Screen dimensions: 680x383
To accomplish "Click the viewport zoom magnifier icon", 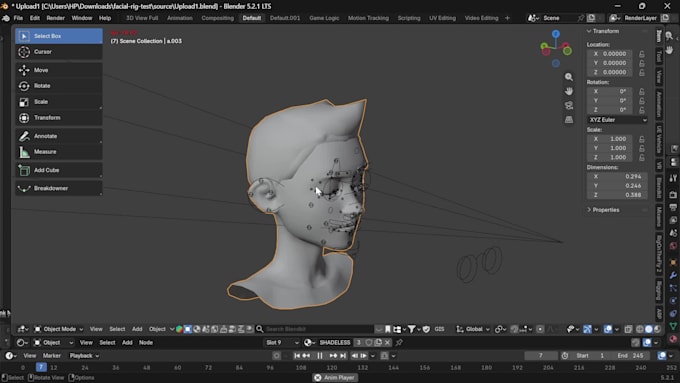I will point(569,77).
